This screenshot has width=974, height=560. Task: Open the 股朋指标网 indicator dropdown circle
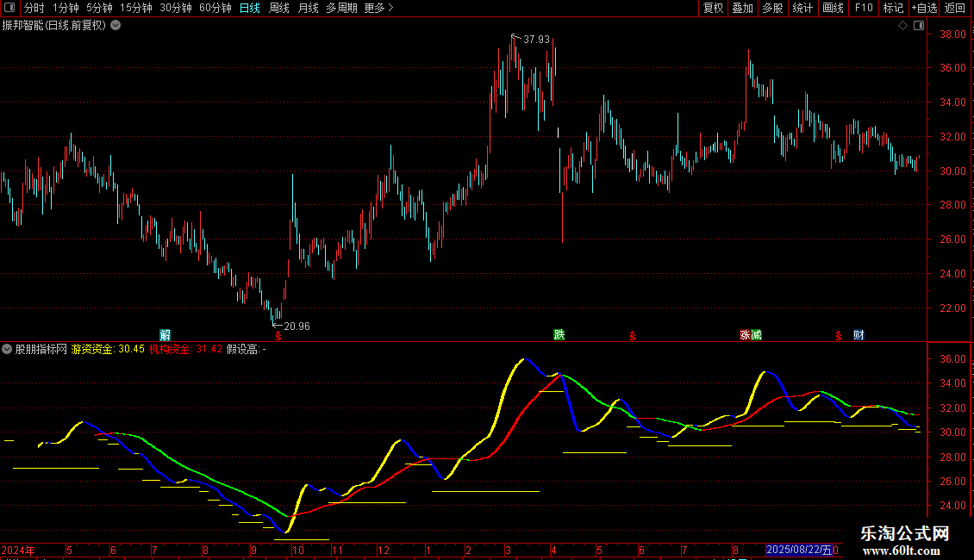(7, 350)
